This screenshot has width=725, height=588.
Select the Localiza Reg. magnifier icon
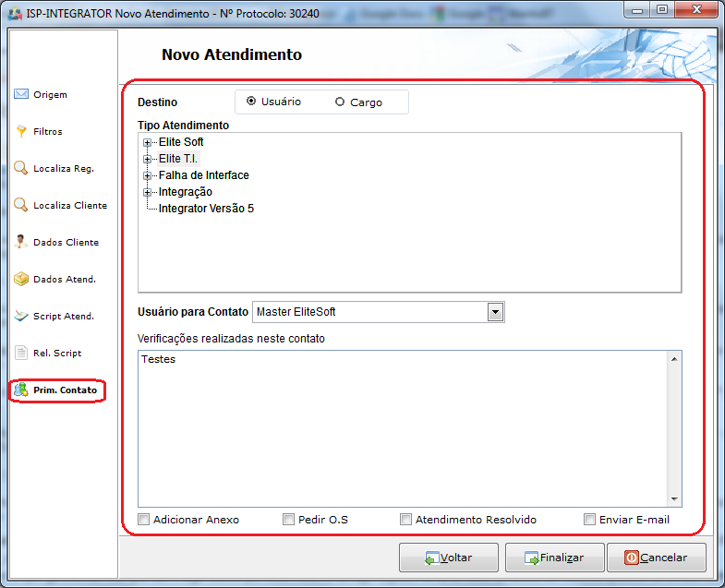pos(21,168)
